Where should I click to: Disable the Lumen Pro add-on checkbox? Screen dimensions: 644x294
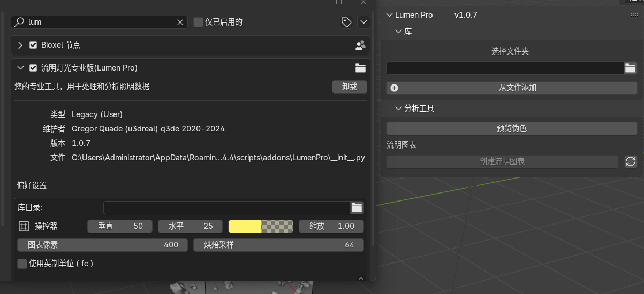33,68
